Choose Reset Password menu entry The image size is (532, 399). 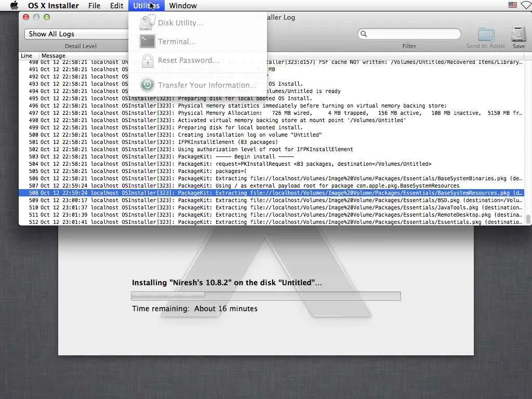pyautogui.click(x=198, y=60)
